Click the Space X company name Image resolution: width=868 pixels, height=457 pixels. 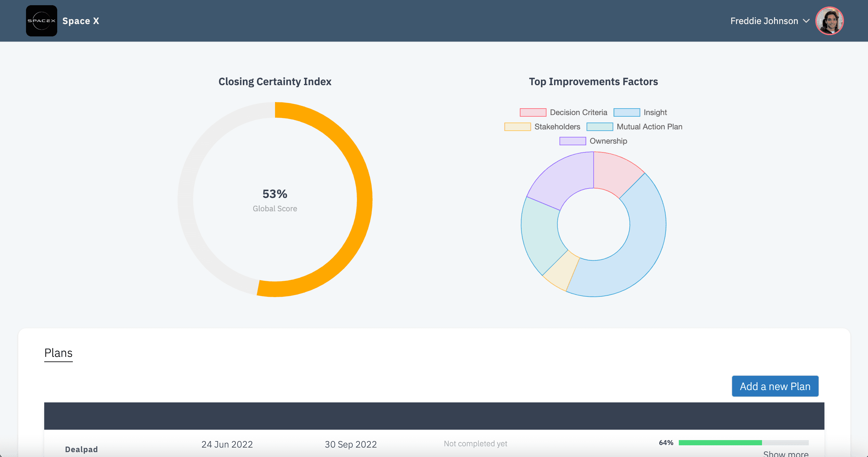(x=81, y=21)
